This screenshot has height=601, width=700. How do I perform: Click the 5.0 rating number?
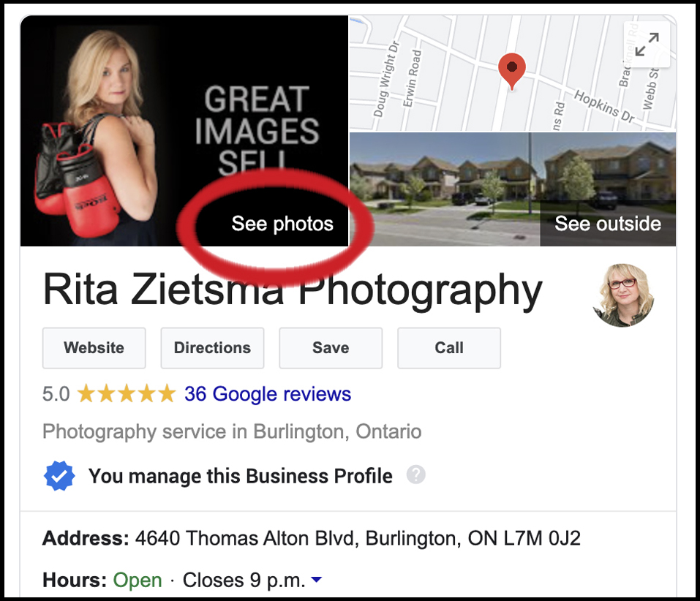click(x=56, y=394)
